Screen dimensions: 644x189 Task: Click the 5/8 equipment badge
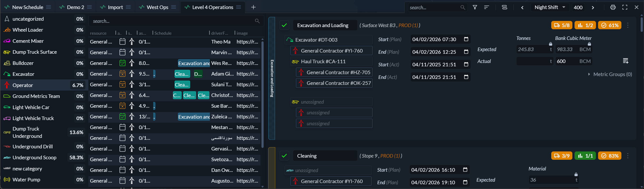562,25
